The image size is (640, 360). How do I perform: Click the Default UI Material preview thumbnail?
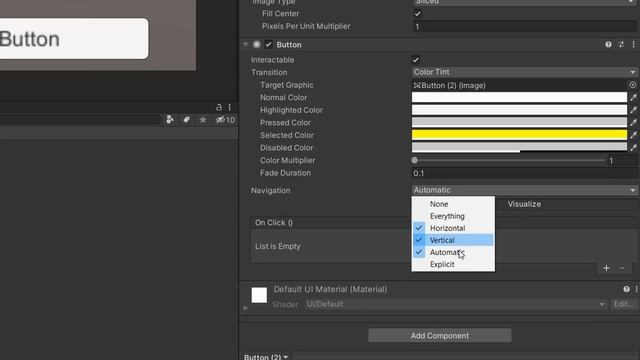259,295
